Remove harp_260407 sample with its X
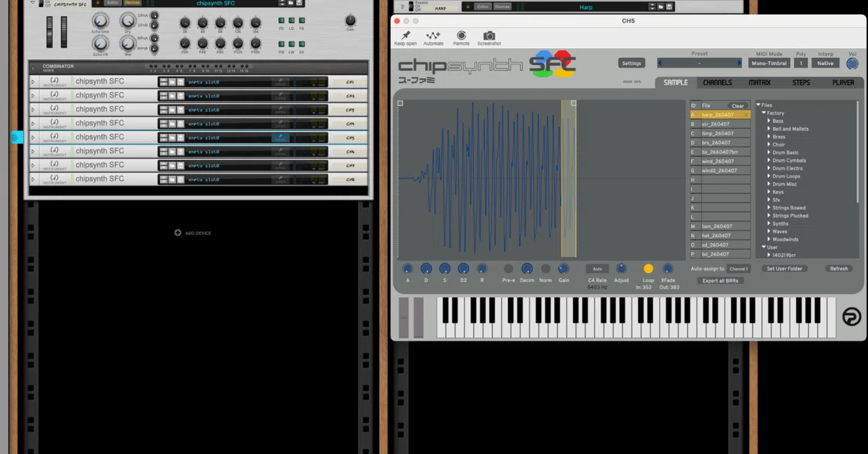This screenshot has width=868, height=454. 747,115
